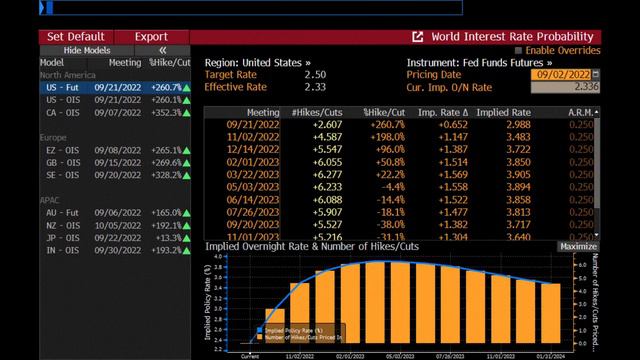Click the Cur. Imp. O/N Rate field 2.336

tap(565, 87)
